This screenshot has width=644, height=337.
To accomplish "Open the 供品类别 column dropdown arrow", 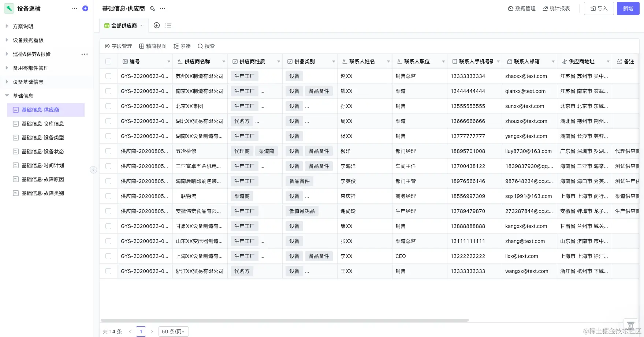I will [334, 61].
